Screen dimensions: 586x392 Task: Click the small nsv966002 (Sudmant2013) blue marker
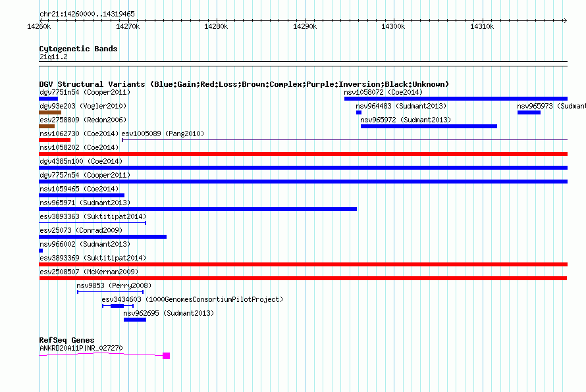(41, 251)
